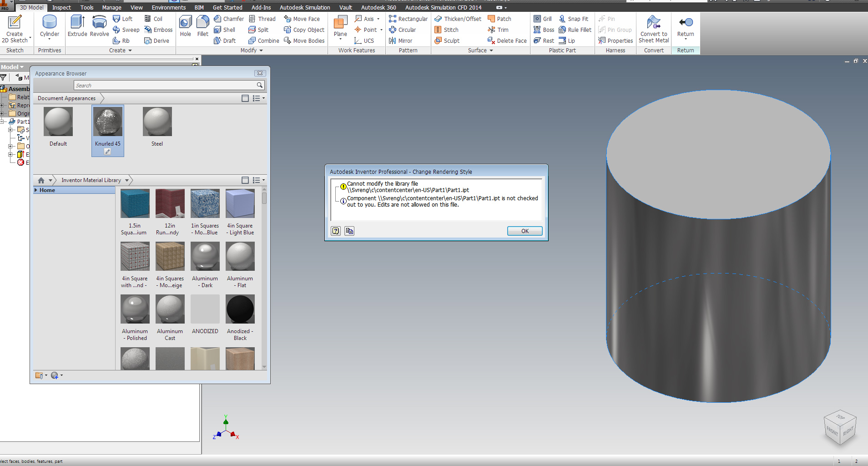This screenshot has width=868, height=466.
Task: Select the Aluminum - Polished thumbnail
Action: (x=135, y=309)
